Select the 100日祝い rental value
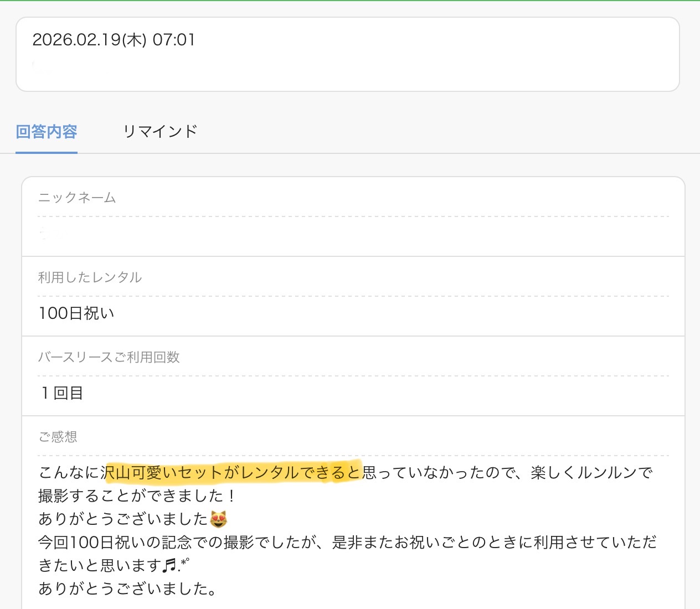This screenshot has height=609, width=700. (x=76, y=313)
